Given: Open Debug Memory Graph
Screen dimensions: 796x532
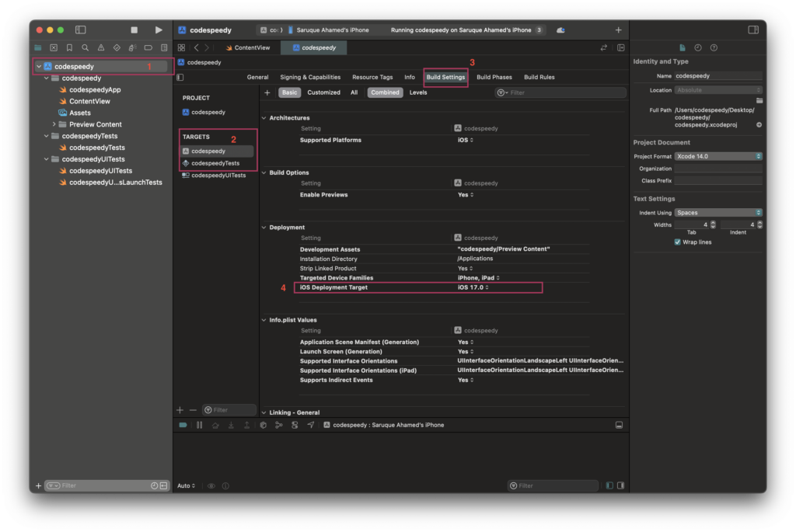Looking at the screenshot, I should (279, 425).
